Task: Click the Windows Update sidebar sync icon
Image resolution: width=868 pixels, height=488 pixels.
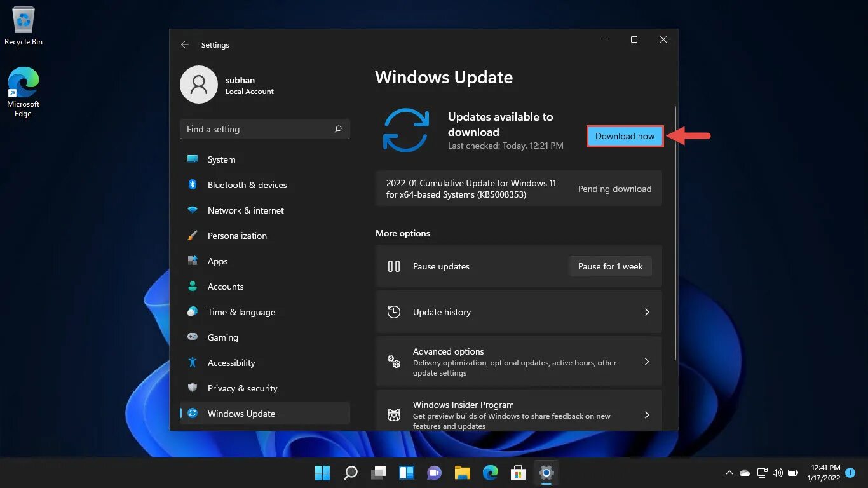Action: [x=192, y=413]
